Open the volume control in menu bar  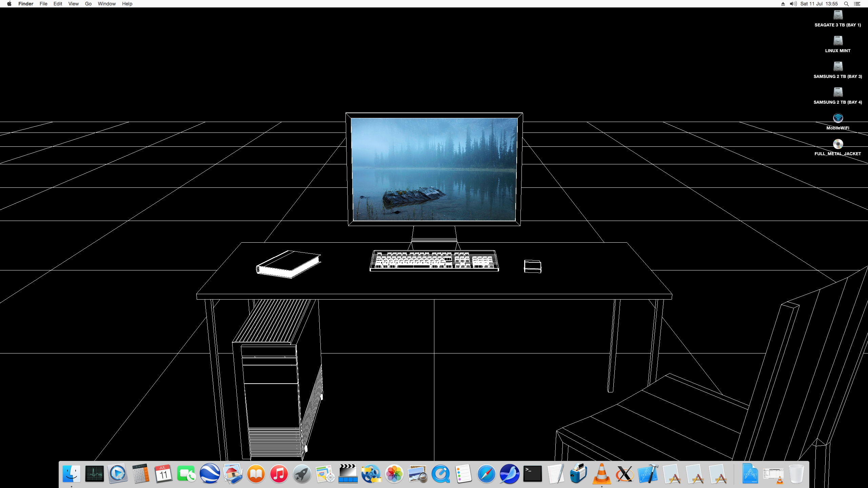coord(793,4)
